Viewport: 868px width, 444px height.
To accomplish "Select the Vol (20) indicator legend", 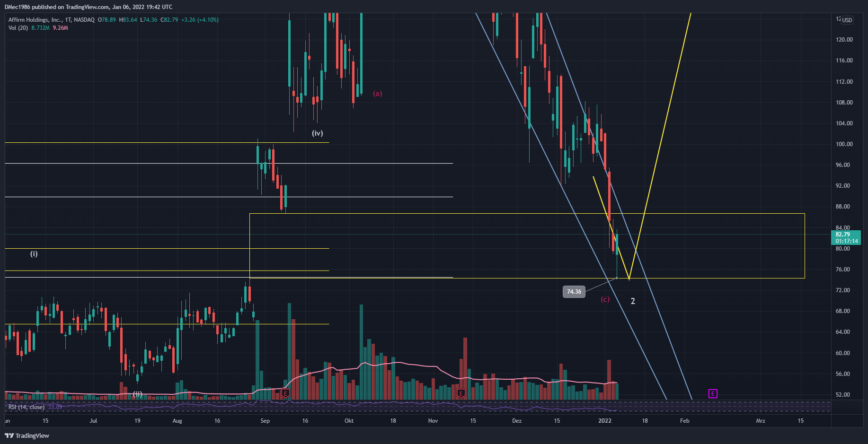I will [18, 28].
